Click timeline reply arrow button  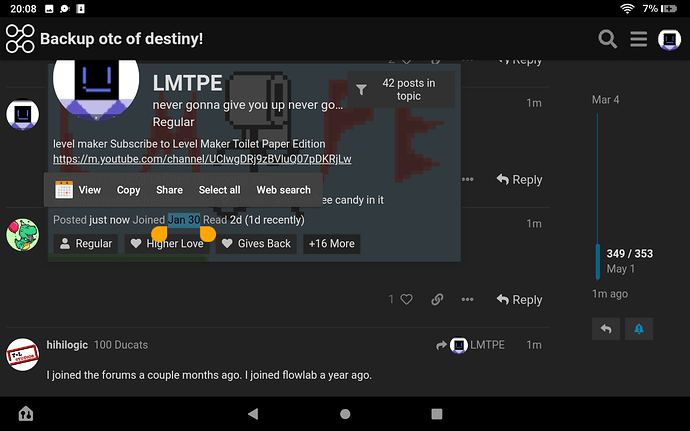606,329
